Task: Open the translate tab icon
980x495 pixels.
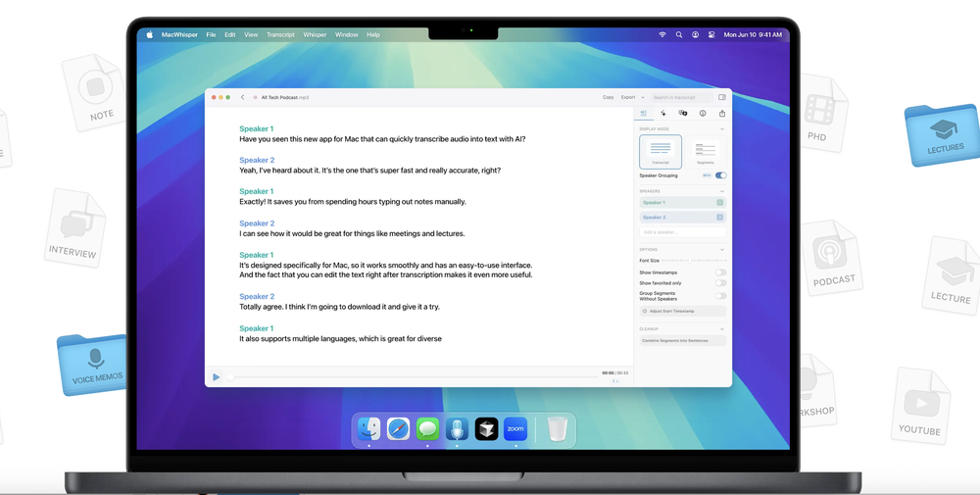Action: 682,113
